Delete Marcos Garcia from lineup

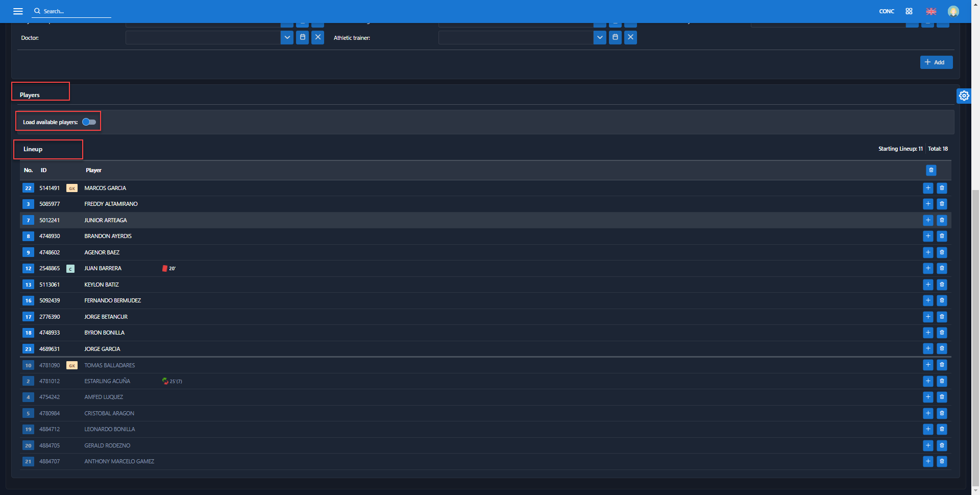coord(942,188)
